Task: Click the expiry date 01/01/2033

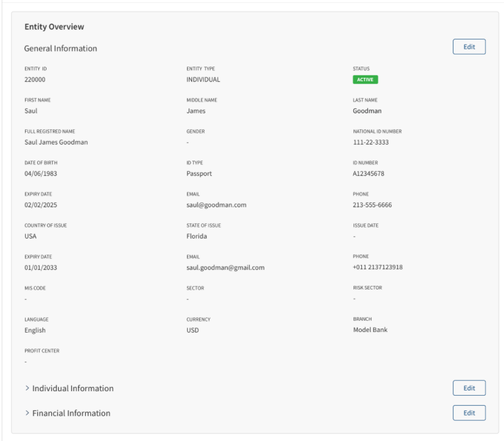Action: coord(41,268)
